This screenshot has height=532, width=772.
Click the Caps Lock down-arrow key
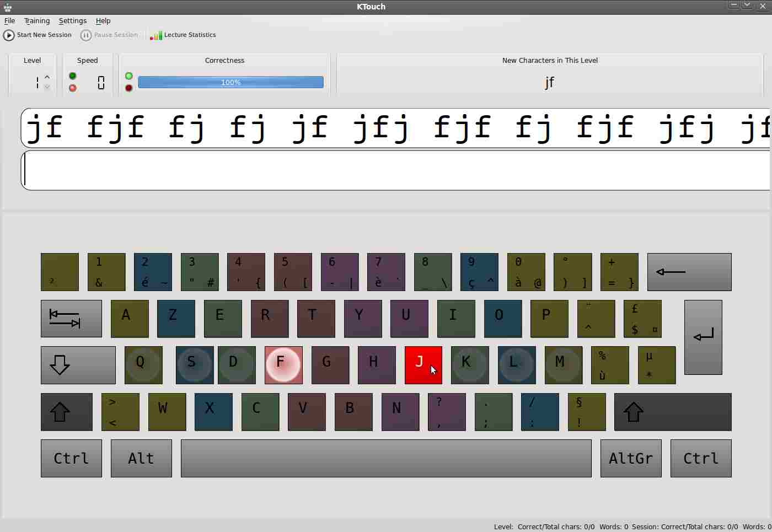(78, 365)
